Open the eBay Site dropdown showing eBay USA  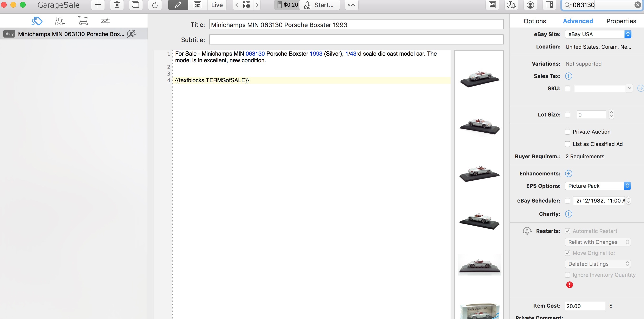point(598,34)
